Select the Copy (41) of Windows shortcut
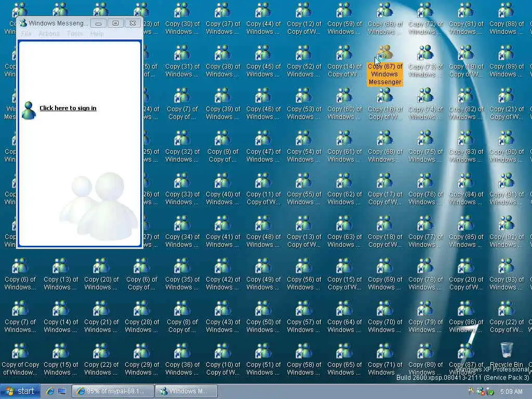 (223, 231)
